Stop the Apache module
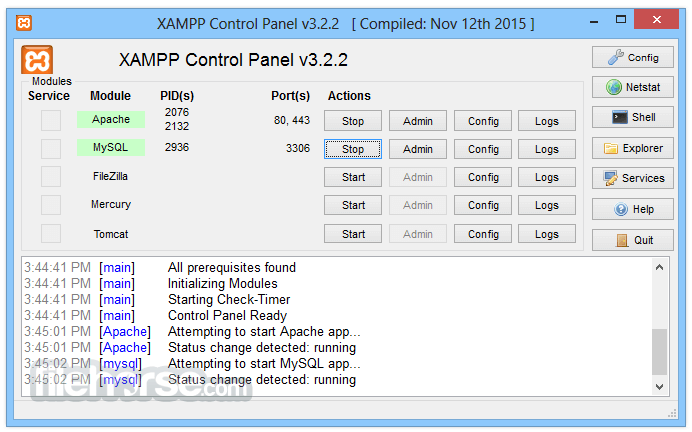This screenshot has height=432, width=692. (353, 121)
